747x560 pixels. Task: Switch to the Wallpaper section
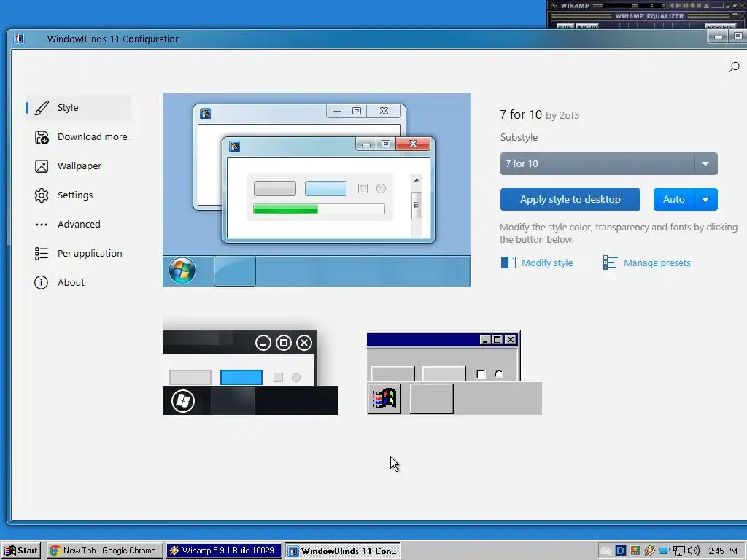tap(79, 166)
